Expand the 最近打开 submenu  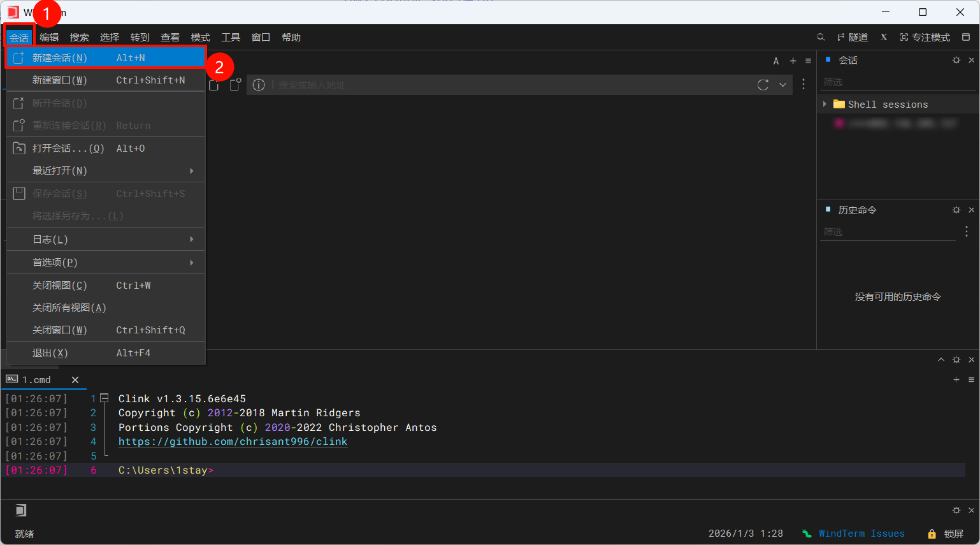click(191, 171)
